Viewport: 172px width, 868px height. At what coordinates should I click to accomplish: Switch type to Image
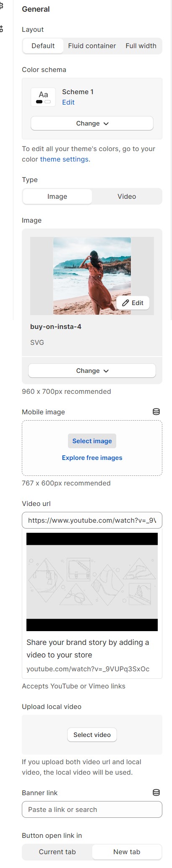[57, 196]
